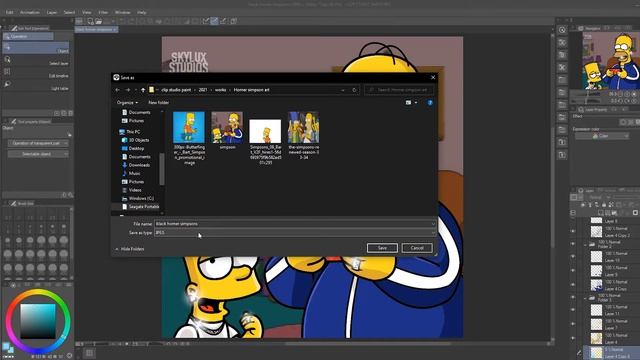The height and width of the screenshot is (360, 640).
Task: Click Hide Folders in Save as dialog
Action: coord(130,249)
